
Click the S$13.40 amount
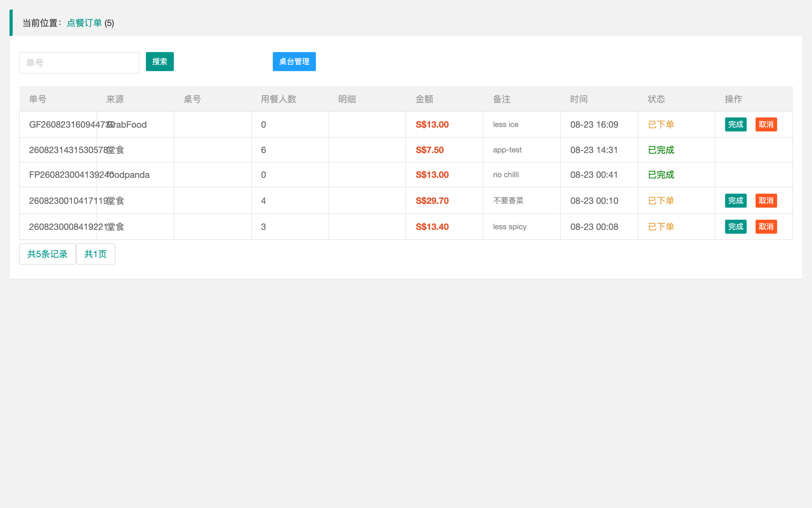pos(432,227)
